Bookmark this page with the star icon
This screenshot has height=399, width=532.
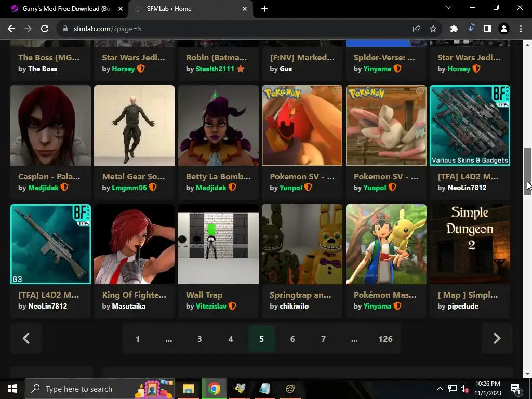click(433, 29)
